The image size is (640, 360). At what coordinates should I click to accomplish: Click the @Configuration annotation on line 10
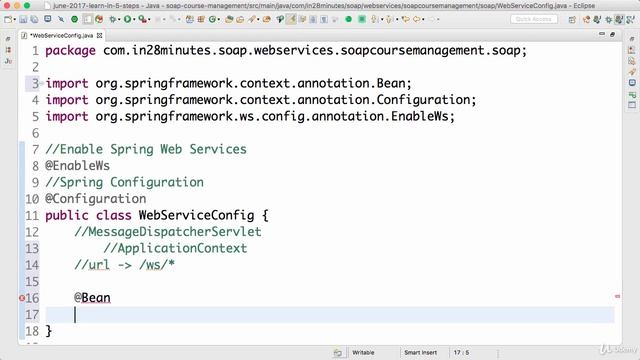(96, 199)
